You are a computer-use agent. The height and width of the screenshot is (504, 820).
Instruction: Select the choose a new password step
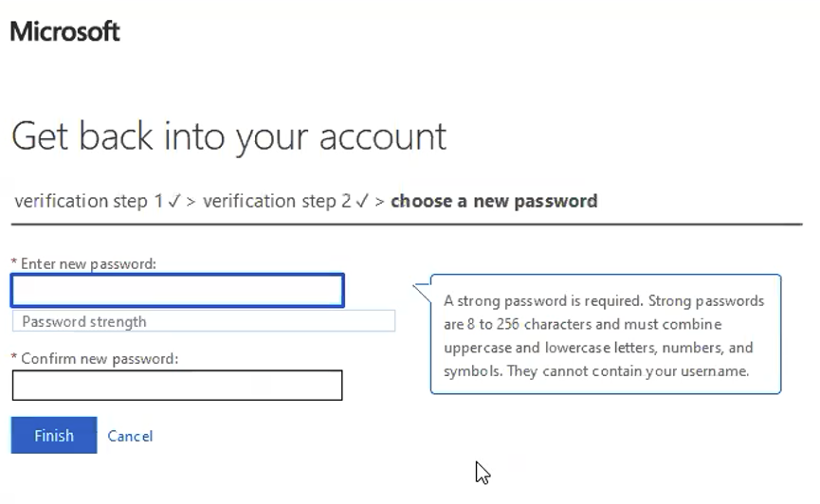point(494,201)
